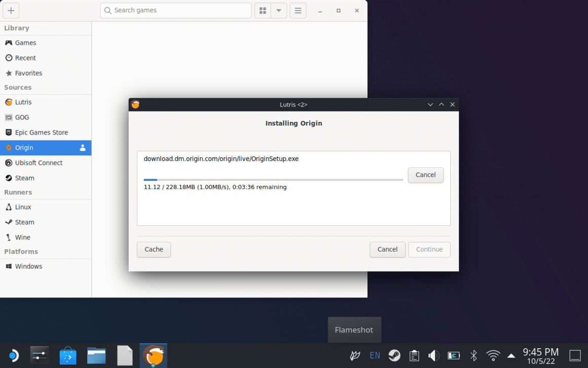This screenshot has width=588, height=368.
Task: Expand the view options dropdown arrow
Action: pos(279,10)
